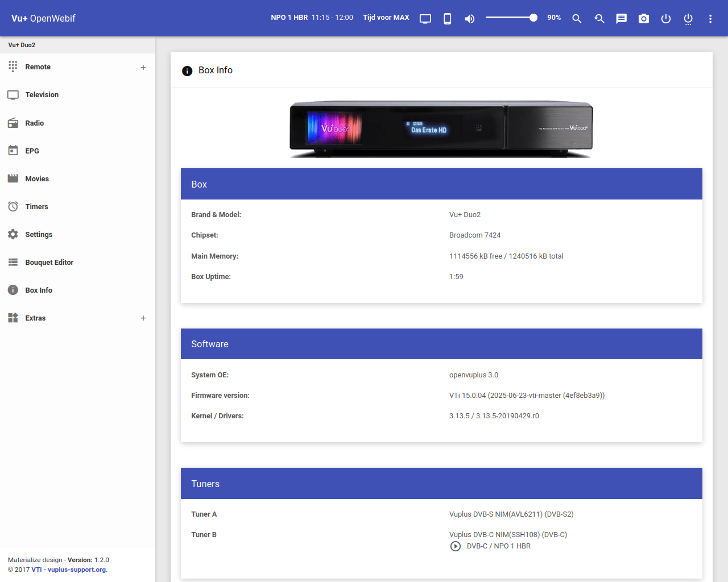The width and height of the screenshot is (728, 582).
Task: Grab a screenshot with the camera icon
Action: (x=643, y=19)
